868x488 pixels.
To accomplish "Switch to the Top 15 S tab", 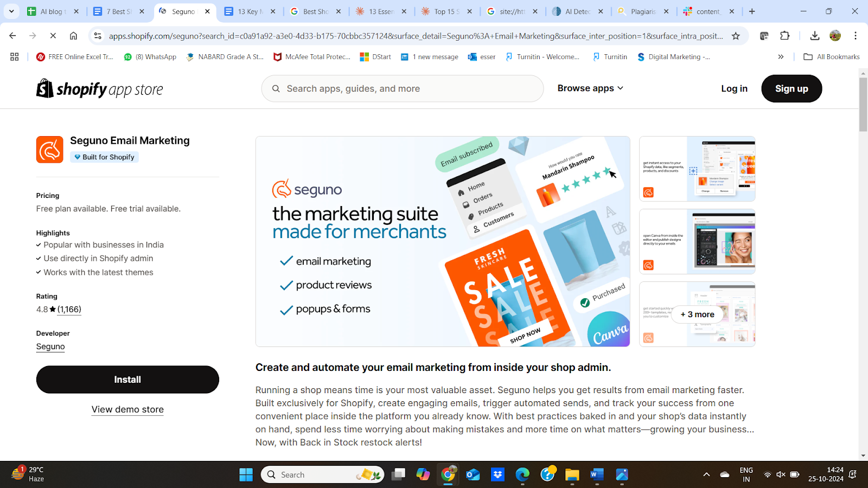I will tap(446, 11).
